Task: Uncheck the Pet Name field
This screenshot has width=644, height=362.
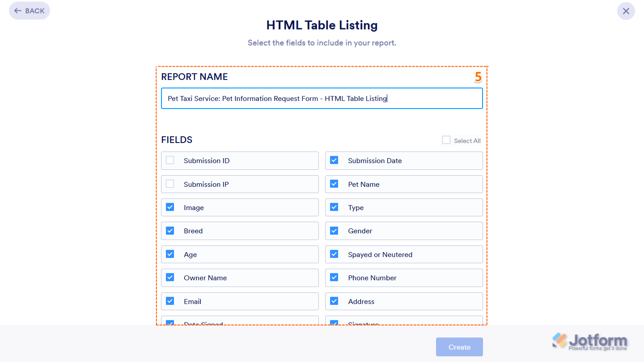Action: [x=334, y=184]
